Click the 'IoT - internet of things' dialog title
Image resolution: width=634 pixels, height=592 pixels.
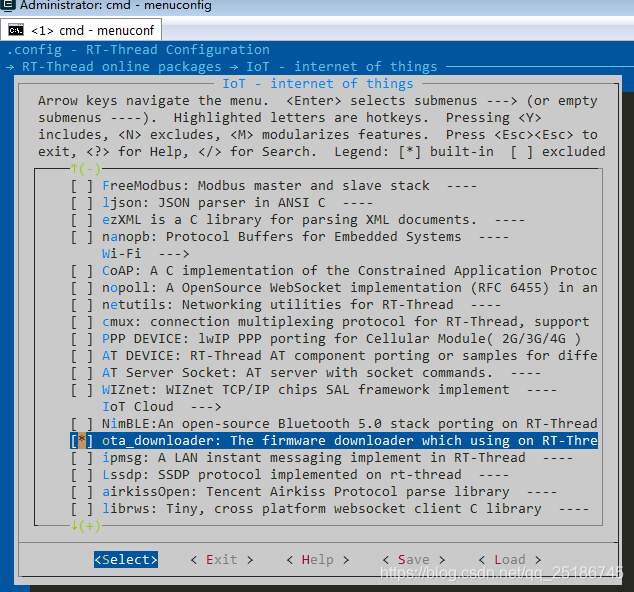coord(318,84)
